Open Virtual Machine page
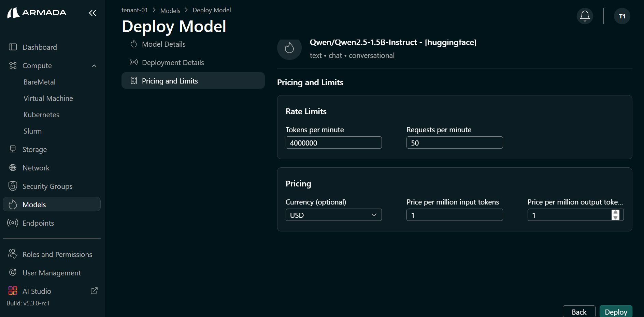Viewport: 644px width, 317px height. (x=48, y=99)
